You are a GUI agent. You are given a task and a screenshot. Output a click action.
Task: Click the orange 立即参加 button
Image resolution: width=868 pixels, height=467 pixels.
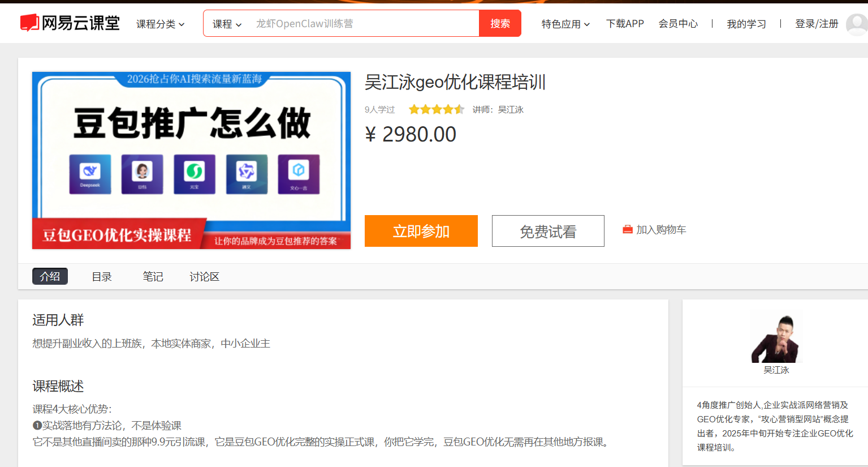point(421,231)
